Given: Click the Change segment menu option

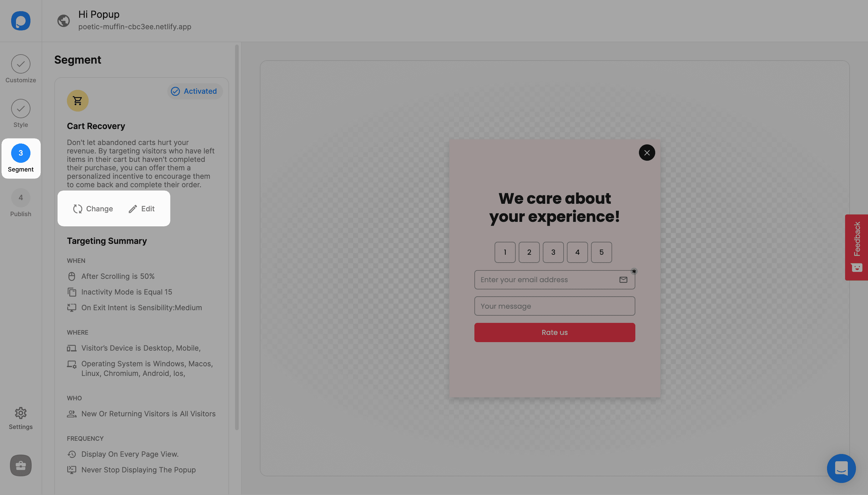Looking at the screenshot, I should [x=93, y=209].
